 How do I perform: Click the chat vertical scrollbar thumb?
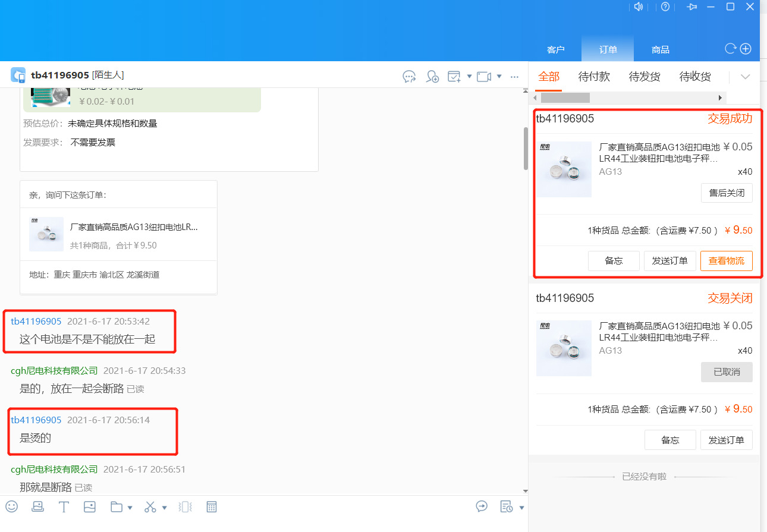click(x=525, y=149)
